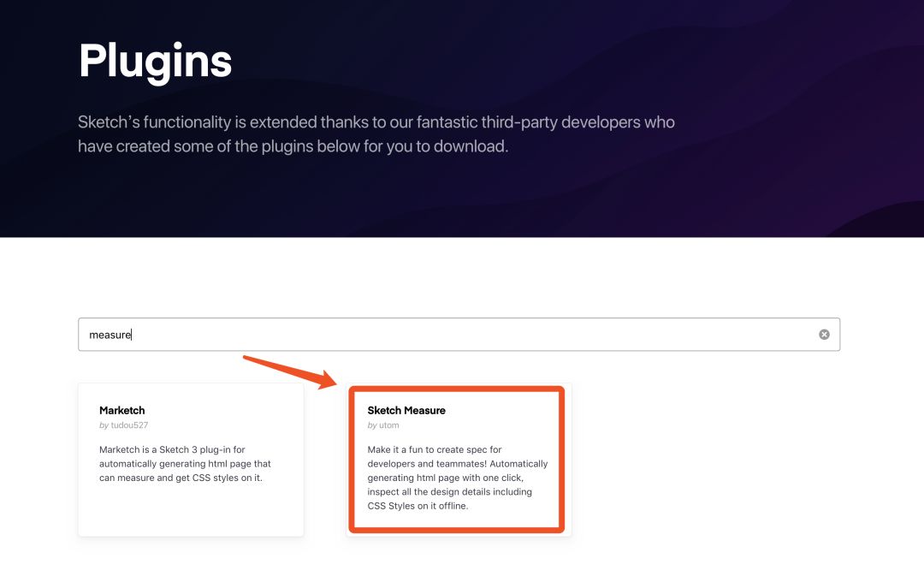Viewport: 924px width, 588px height.
Task: Select the author name "by utom"
Action: pos(383,425)
